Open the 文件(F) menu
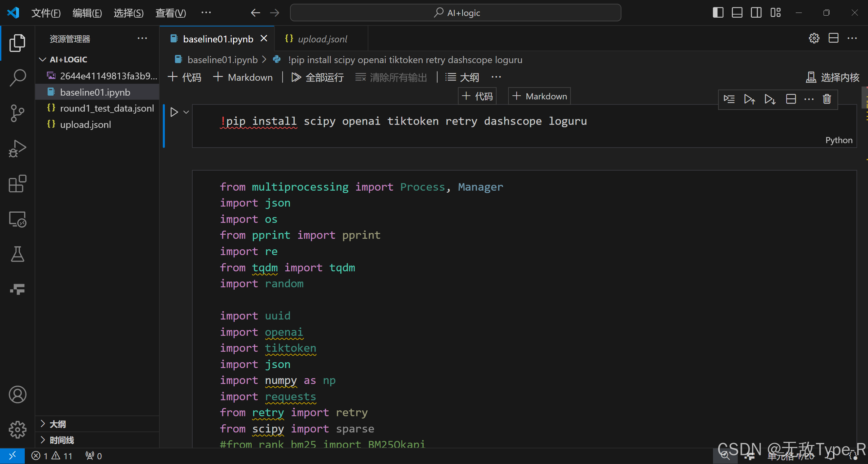Viewport: 868px width, 464px height. click(46, 13)
